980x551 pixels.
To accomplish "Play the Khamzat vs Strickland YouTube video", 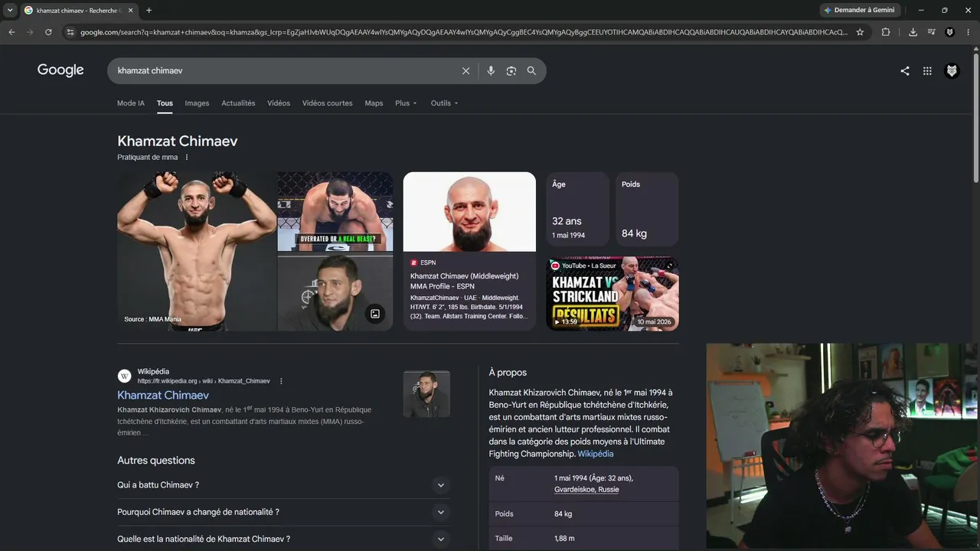I will (x=612, y=294).
